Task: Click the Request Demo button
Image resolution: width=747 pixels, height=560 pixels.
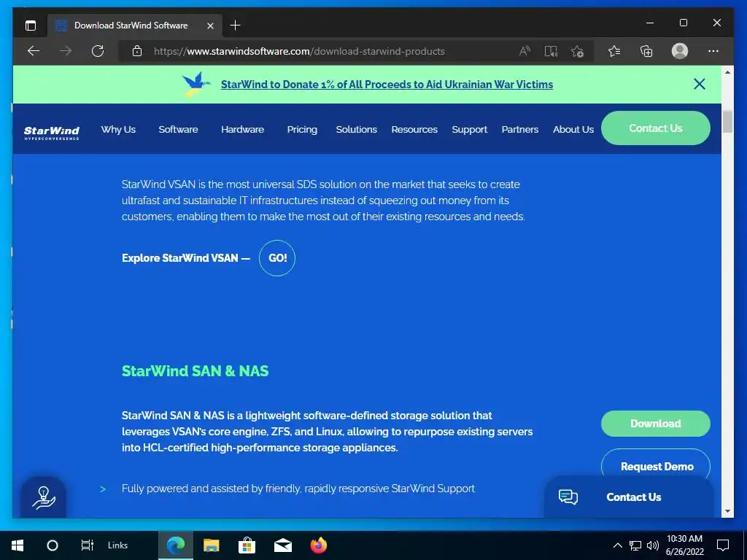Action: pos(656,466)
